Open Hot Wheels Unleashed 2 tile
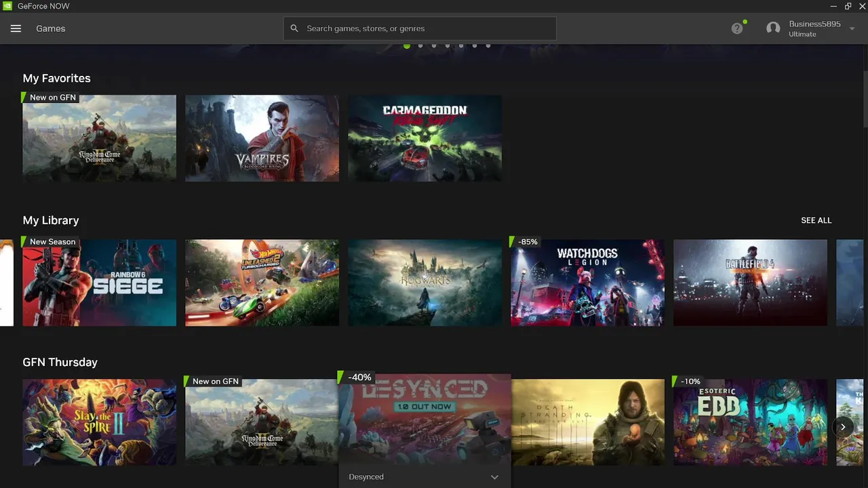 click(x=262, y=283)
